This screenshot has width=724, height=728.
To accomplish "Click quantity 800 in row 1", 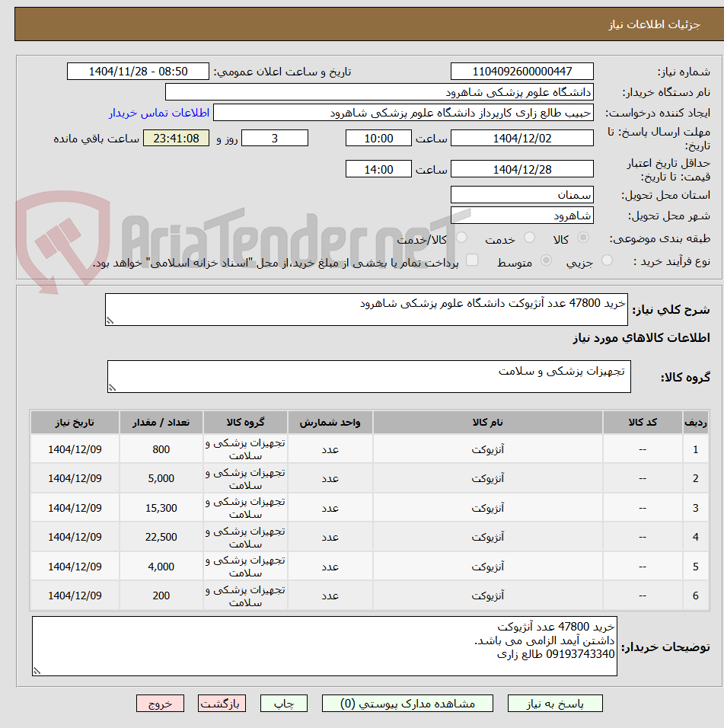I will point(161,449).
